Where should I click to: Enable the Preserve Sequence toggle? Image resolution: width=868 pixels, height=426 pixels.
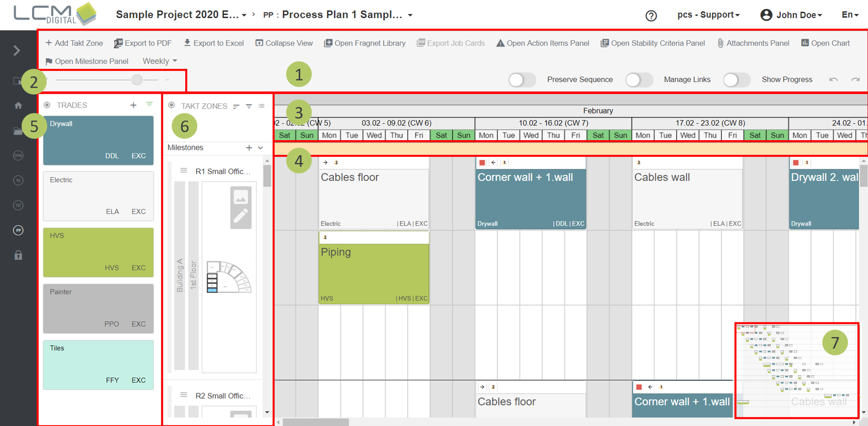tap(522, 80)
